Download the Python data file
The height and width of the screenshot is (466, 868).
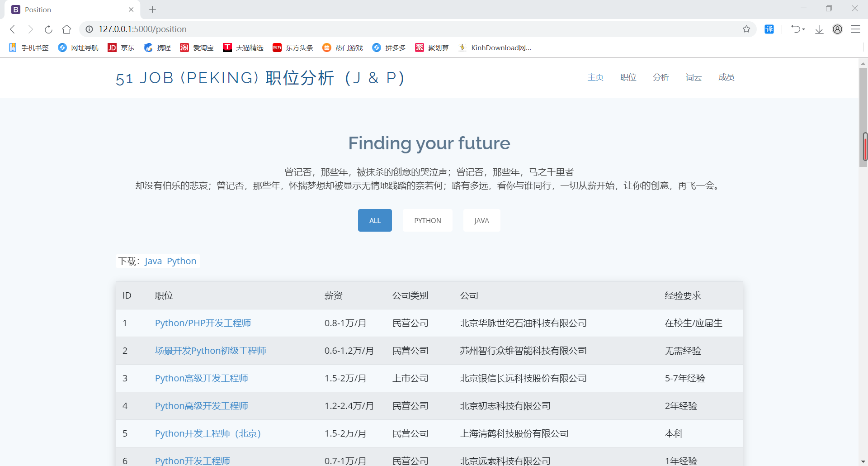pos(181,261)
